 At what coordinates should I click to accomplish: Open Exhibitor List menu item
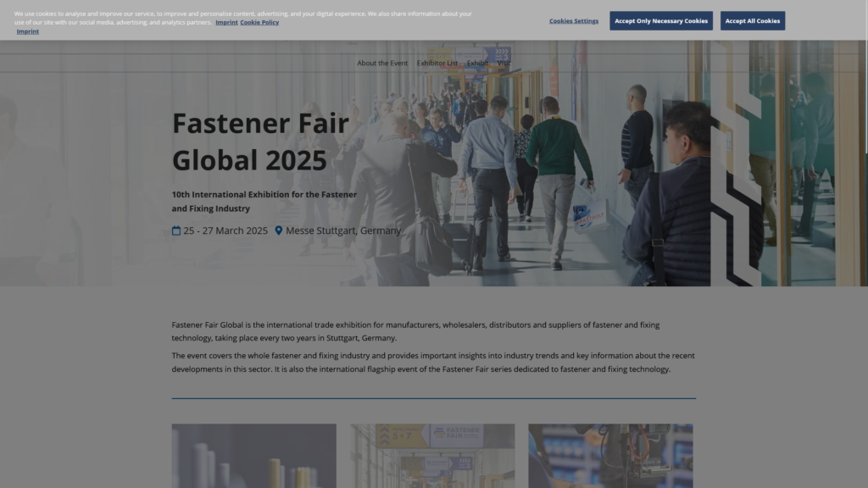(437, 63)
